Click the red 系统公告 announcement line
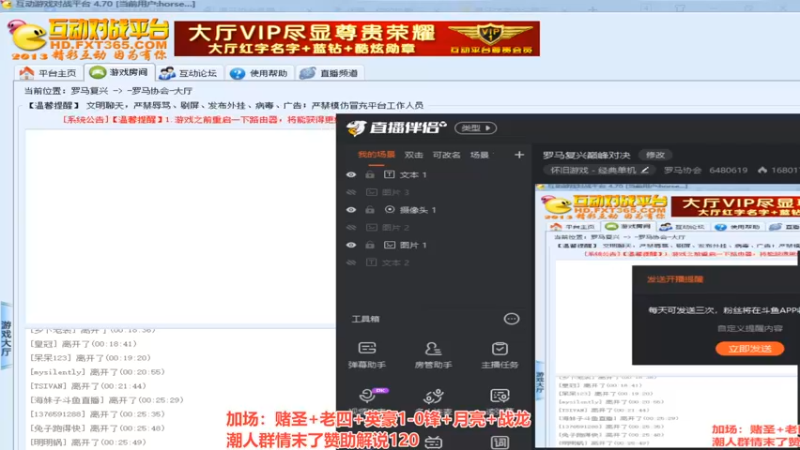This screenshot has height=450, width=800. coord(199,119)
